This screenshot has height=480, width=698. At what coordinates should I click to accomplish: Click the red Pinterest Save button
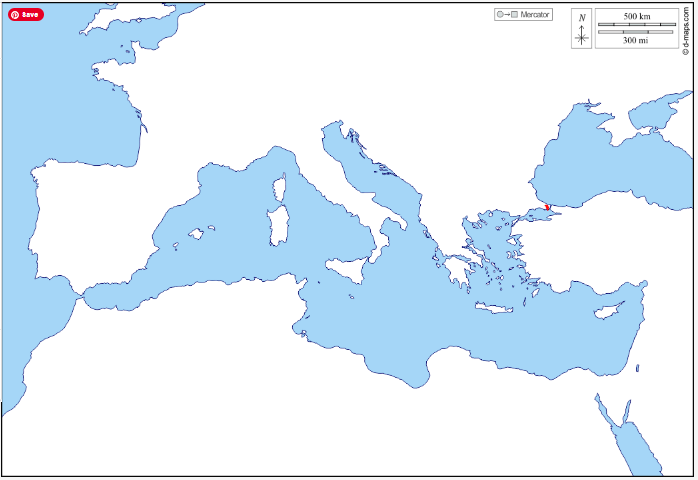point(26,15)
